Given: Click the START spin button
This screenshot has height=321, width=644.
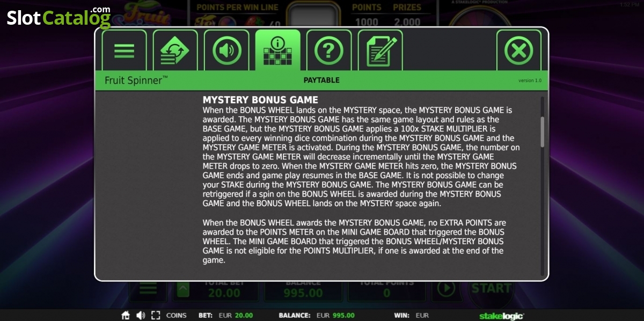Looking at the screenshot, I should [491, 288].
